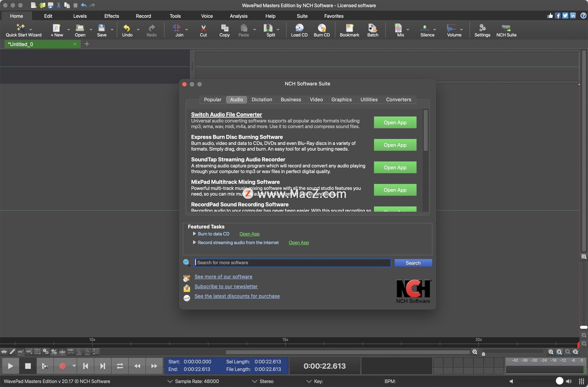Click the Copy toolbar icon
Image resolution: width=588 pixels, height=387 pixels.
224,30
